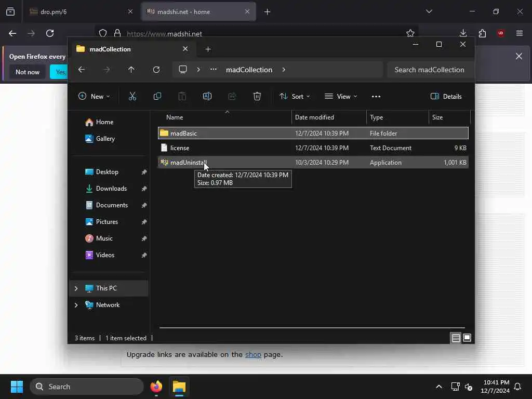Open the New item dropdown
The width and height of the screenshot is (532, 399).
pos(94,96)
